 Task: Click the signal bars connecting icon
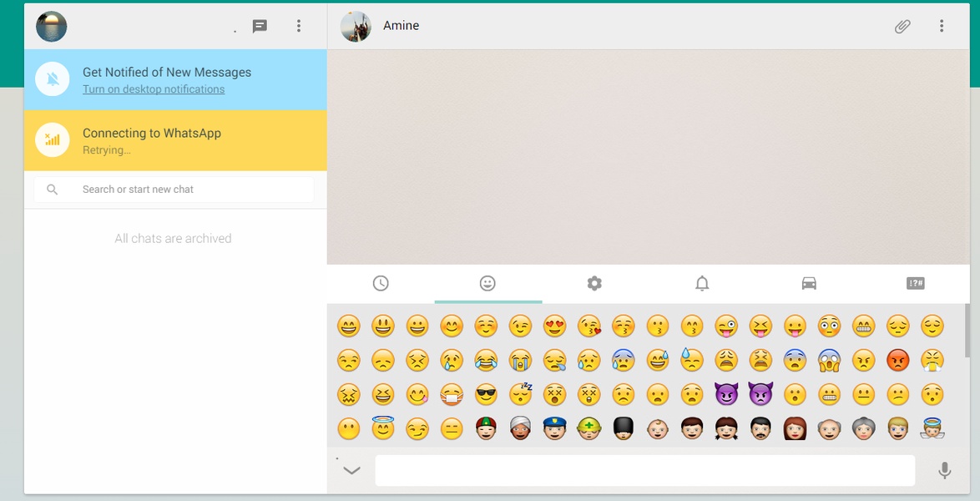click(53, 139)
